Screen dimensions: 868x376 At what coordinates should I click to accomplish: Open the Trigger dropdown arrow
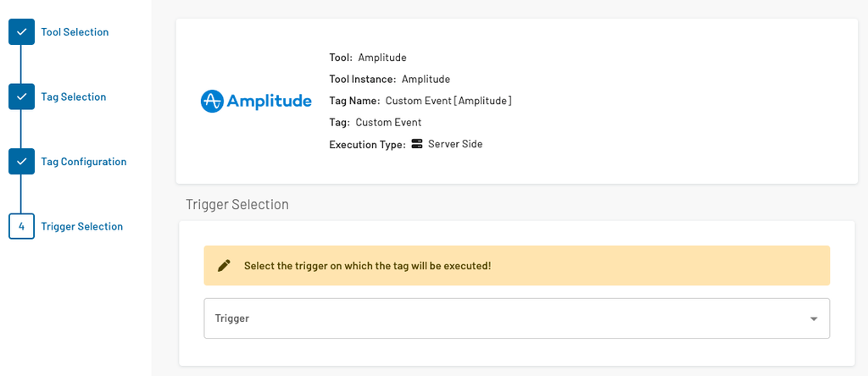tap(813, 319)
